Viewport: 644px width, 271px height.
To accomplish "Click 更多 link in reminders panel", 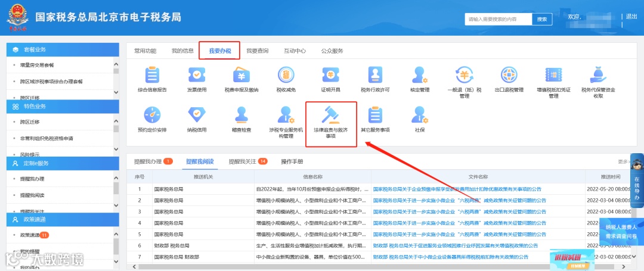I will [x=623, y=162].
